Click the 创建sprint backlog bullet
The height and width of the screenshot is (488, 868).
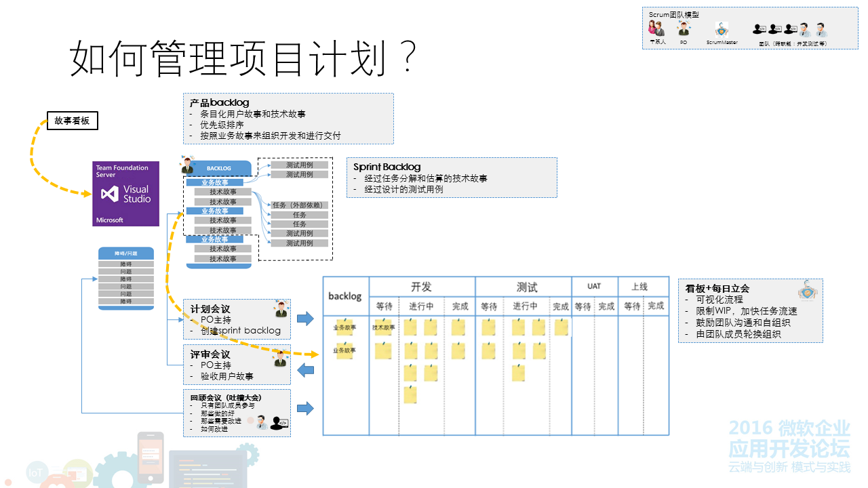[241, 331]
